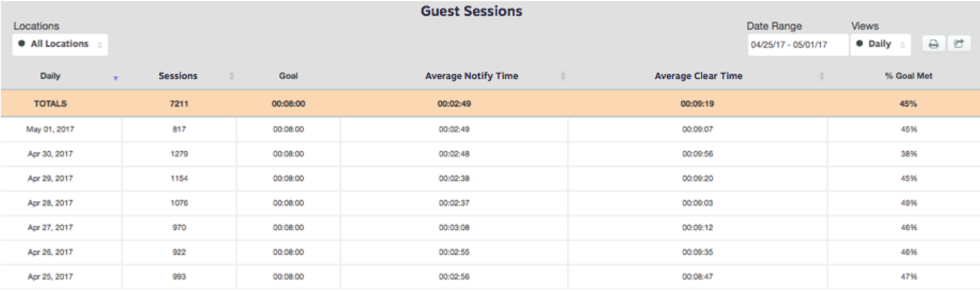Click the Apr 27, 2017 date cell
This screenshot has width=980, height=296.
50,227
